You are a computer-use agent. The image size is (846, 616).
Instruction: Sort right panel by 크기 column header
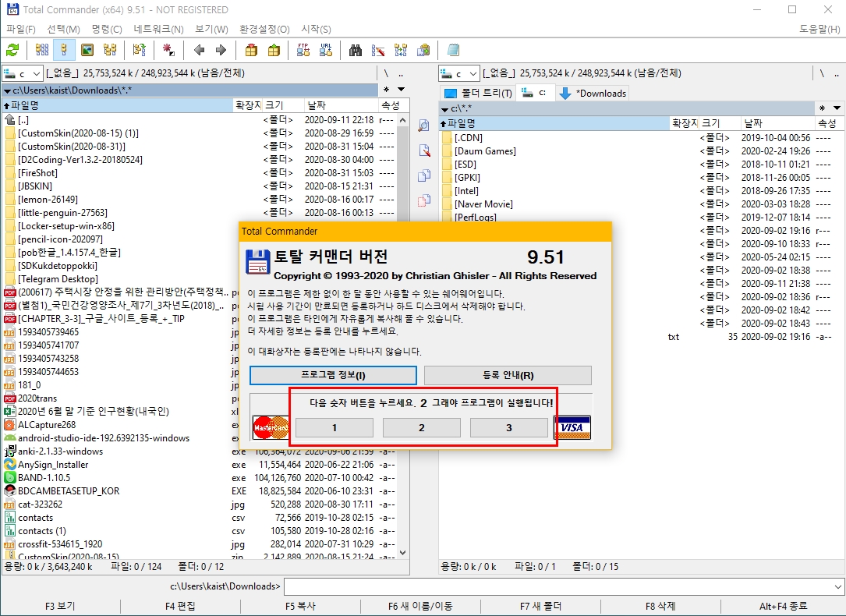719,123
